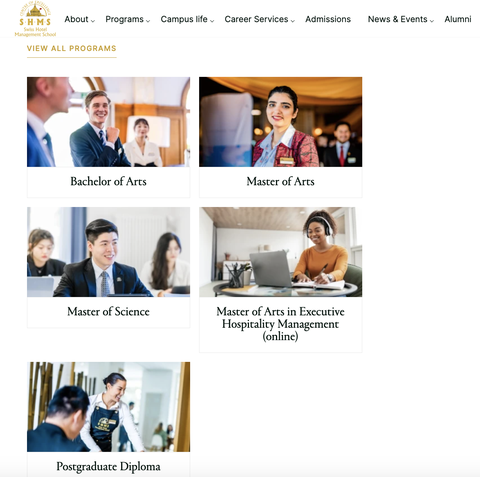
Task: Expand the Programs dropdown chevron
Action: [x=148, y=21]
